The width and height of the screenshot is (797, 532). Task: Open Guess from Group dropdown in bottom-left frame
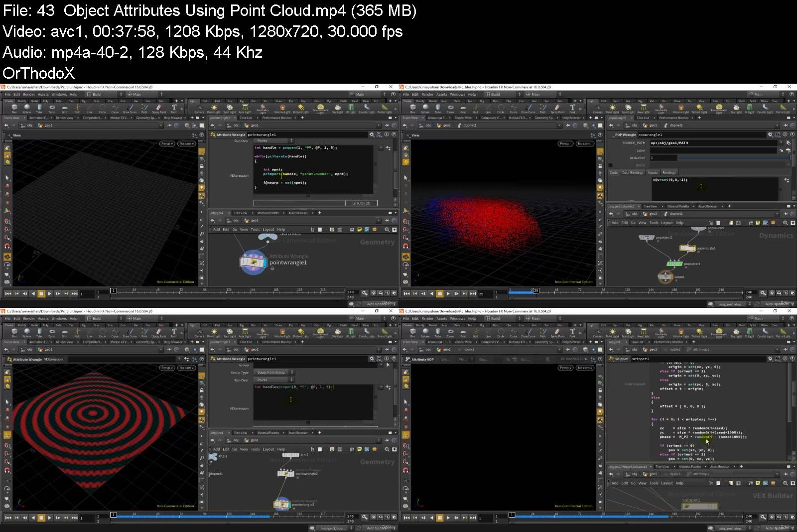pos(273,372)
